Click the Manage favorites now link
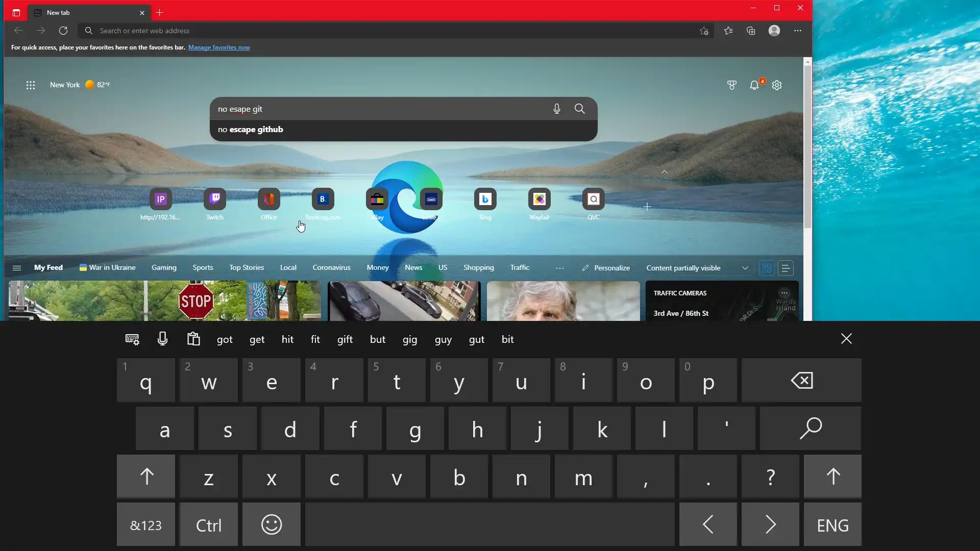The image size is (980, 551). [x=219, y=47]
